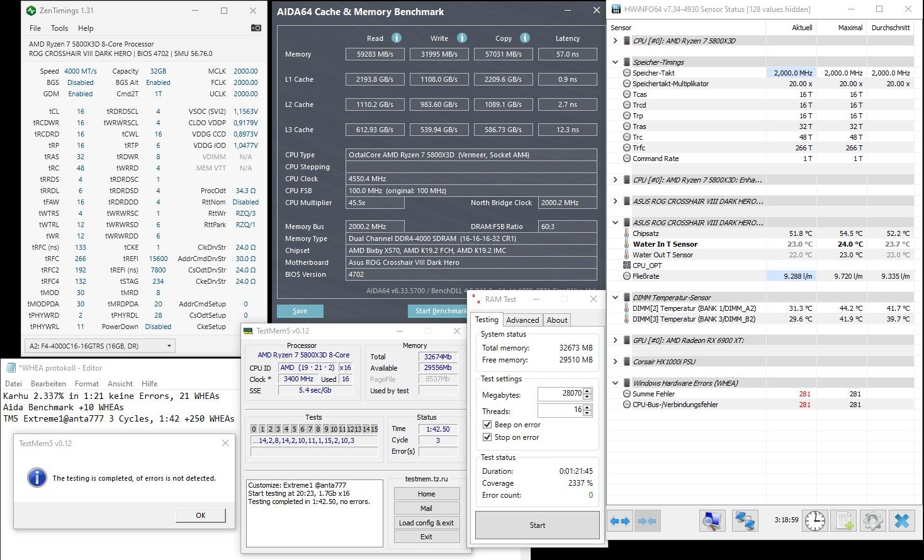Expand HWiNFO columns with the outward arrows icon
This screenshot has height=560, width=924.
(x=620, y=521)
